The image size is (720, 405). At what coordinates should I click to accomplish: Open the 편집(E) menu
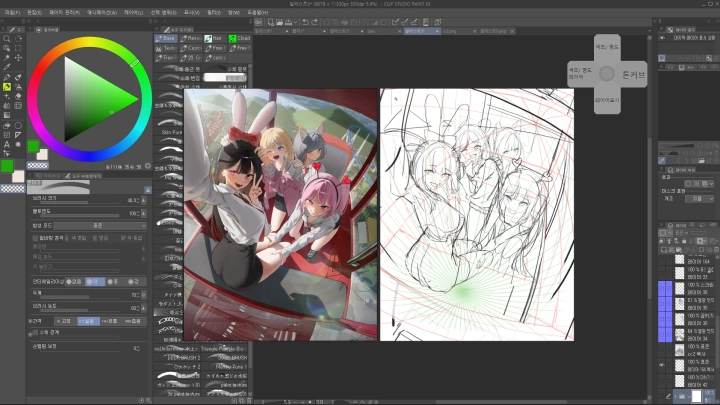click(x=34, y=12)
